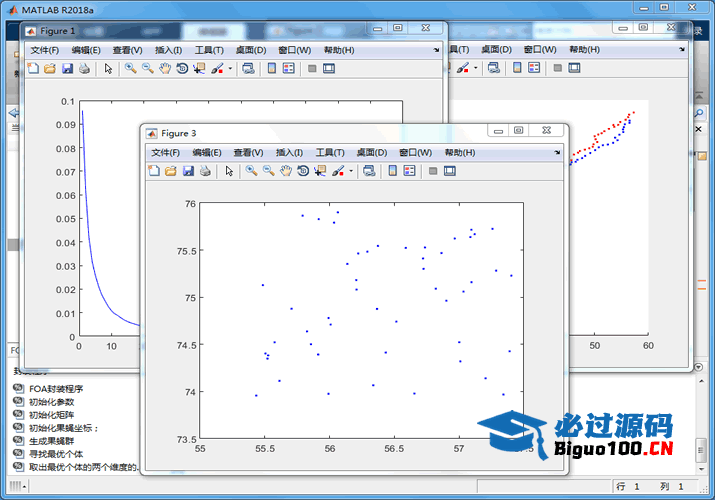The height and width of the screenshot is (500, 715).
Task: Insert colorbar using Figure 1 toolbar icon
Action: 272,68
